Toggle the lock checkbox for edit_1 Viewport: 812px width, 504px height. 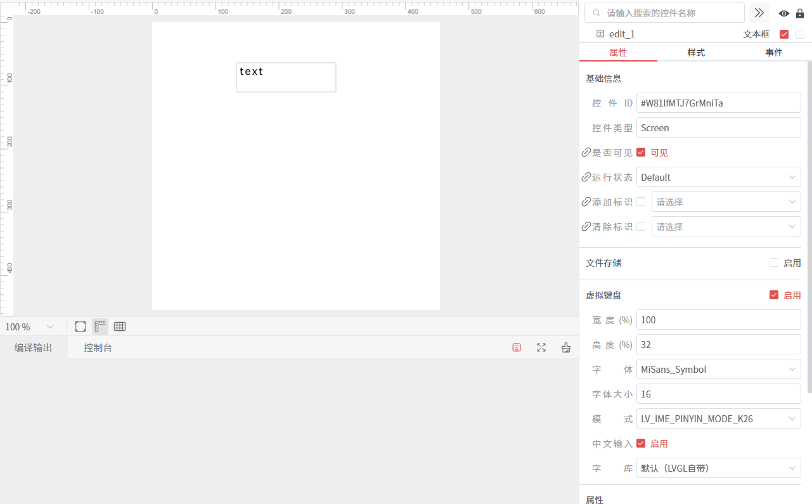tap(800, 34)
